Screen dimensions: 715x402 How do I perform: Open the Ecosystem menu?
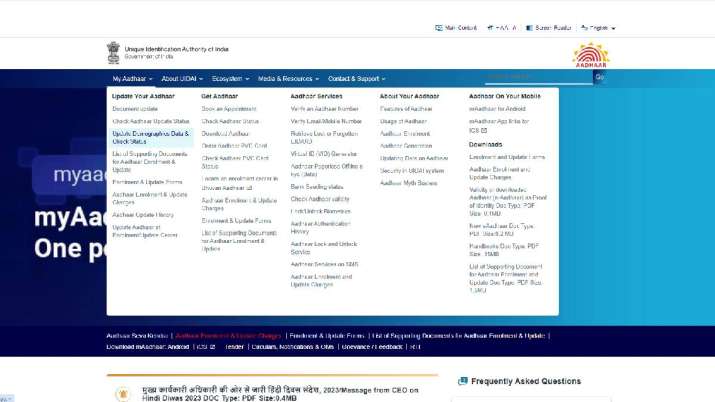click(x=230, y=78)
